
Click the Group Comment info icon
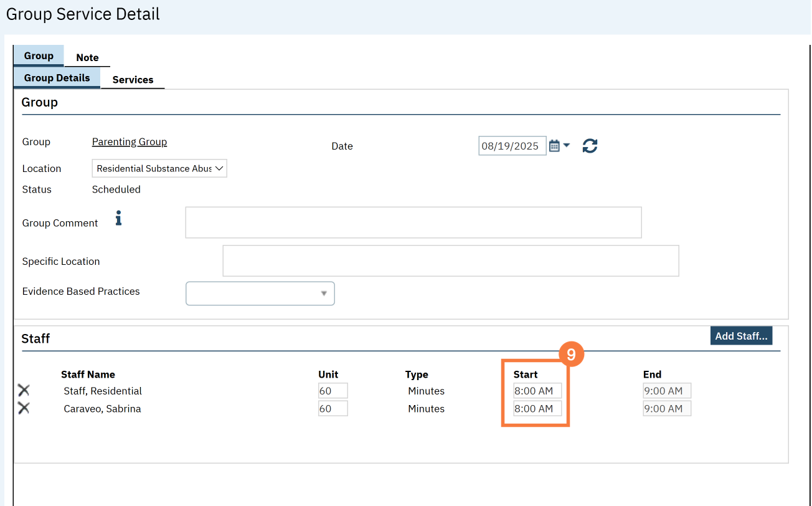[x=118, y=218]
